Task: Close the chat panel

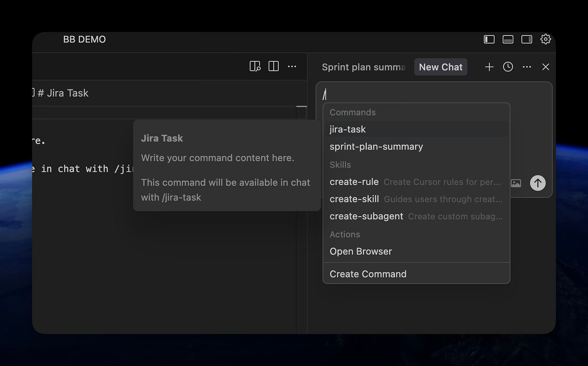Action: click(546, 67)
